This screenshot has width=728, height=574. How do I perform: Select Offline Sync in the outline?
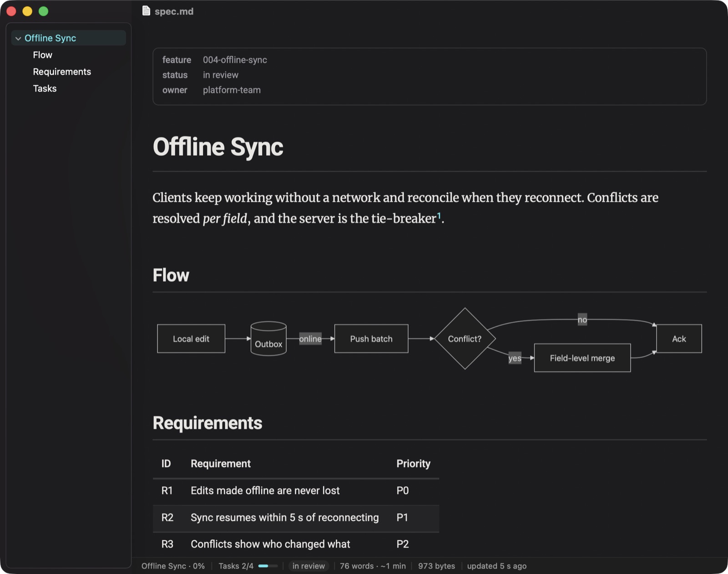point(68,38)
